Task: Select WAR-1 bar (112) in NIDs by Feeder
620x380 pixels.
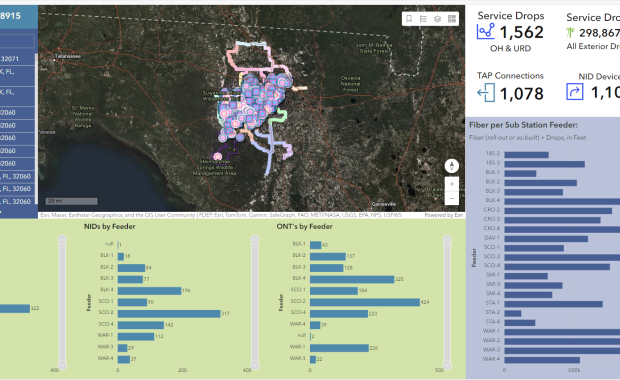Action: [x=136, y=337]
